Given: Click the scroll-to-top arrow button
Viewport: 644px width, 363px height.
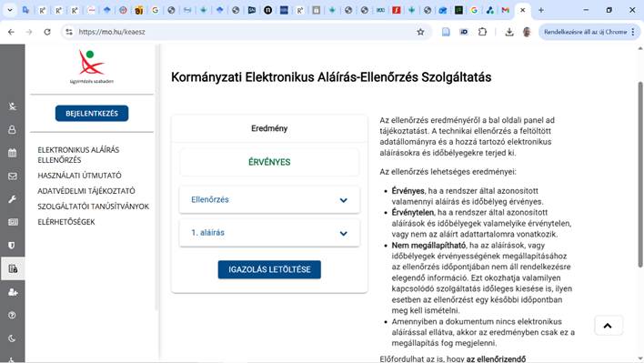Looking at the screenshot, I should coord(609,326).
